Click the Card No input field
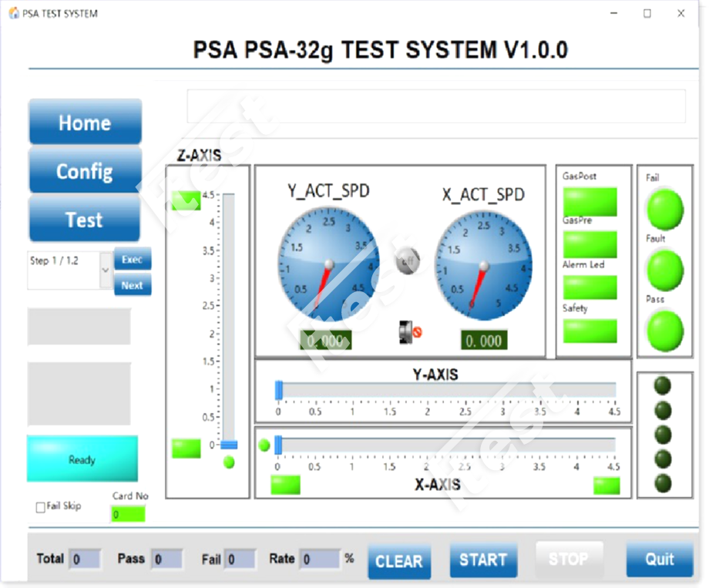 tap(127, 514)
